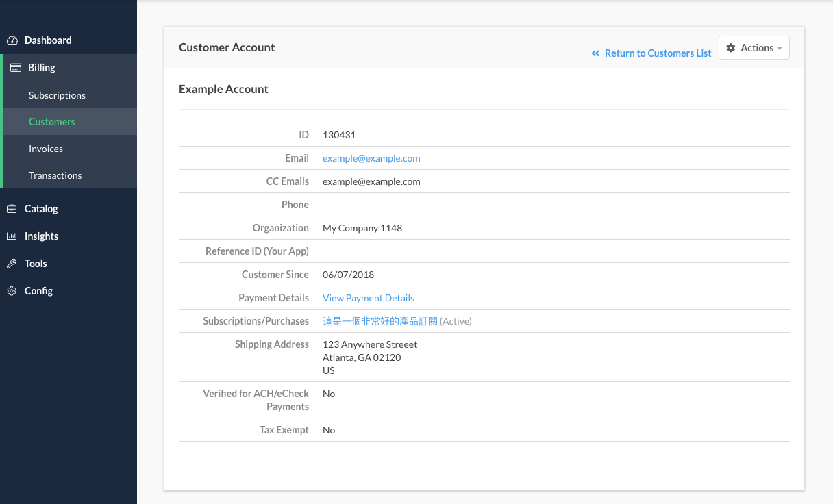
Task: Open the active subscription product link
Action: (380, 321)
